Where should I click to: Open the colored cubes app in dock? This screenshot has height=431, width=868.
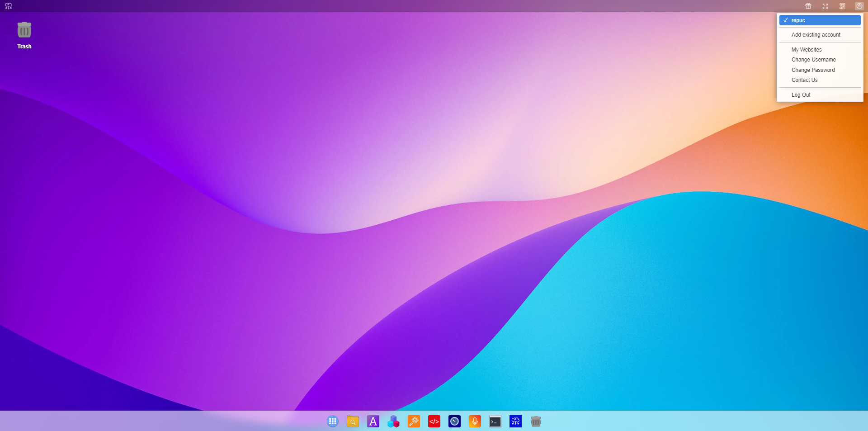[393, 422]
